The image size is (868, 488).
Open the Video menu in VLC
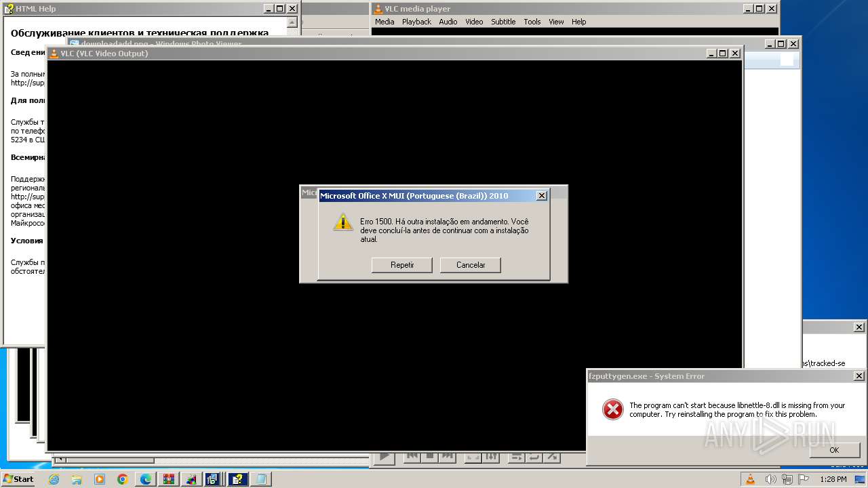point(474,22)
